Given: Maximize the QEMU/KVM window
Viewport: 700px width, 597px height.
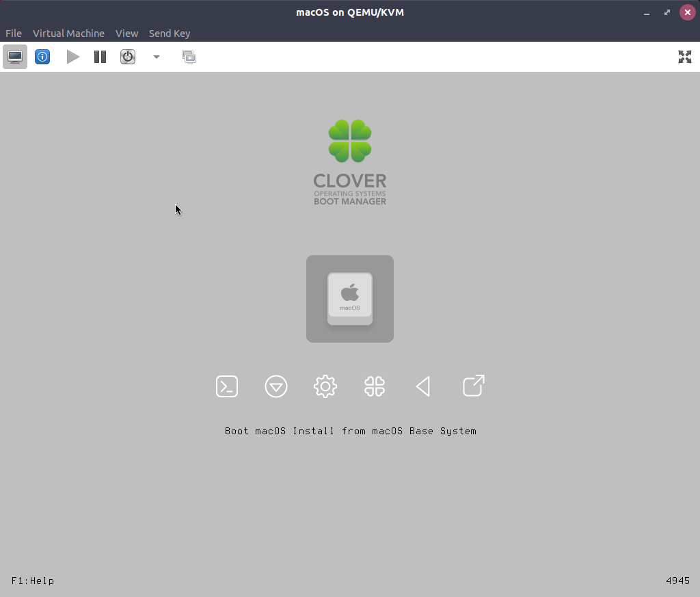Looking at the screenshot, I should tap(667, 12).
